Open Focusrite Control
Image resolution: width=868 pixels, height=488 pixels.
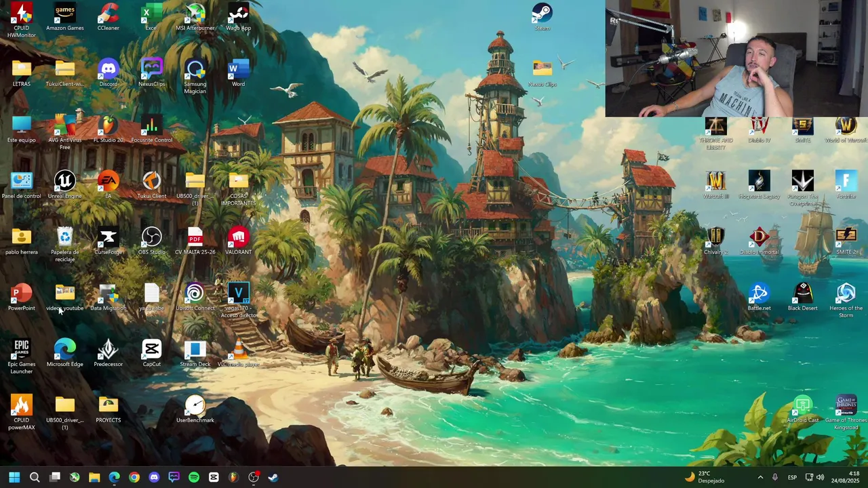pyautogui.click(x=152, y=129)
